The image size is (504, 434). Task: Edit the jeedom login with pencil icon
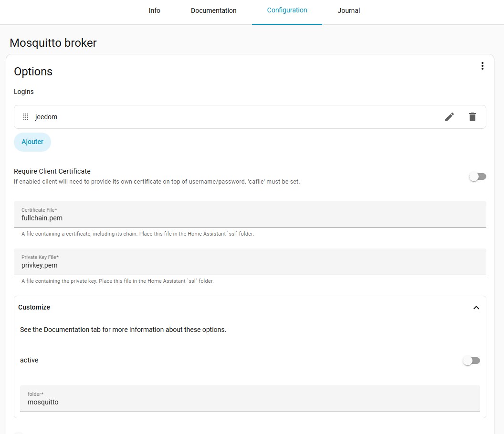click(x=450, y=117)
